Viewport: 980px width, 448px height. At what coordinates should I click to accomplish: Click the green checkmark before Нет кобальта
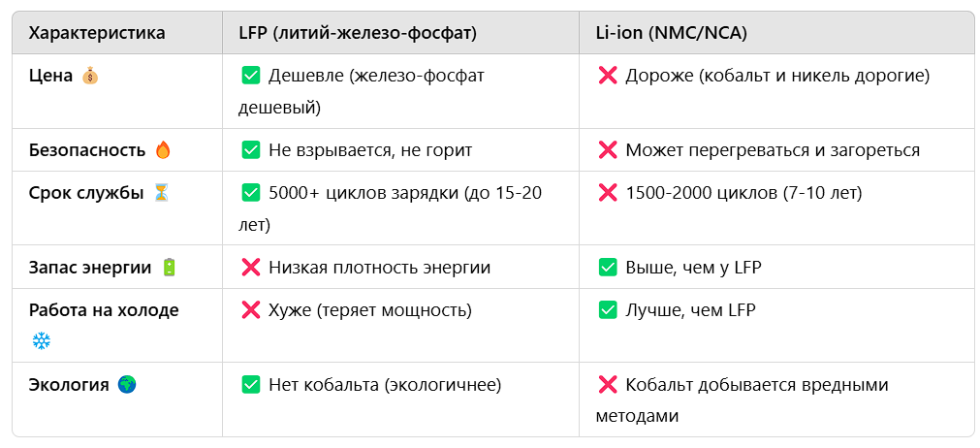(x=250, y=385)
